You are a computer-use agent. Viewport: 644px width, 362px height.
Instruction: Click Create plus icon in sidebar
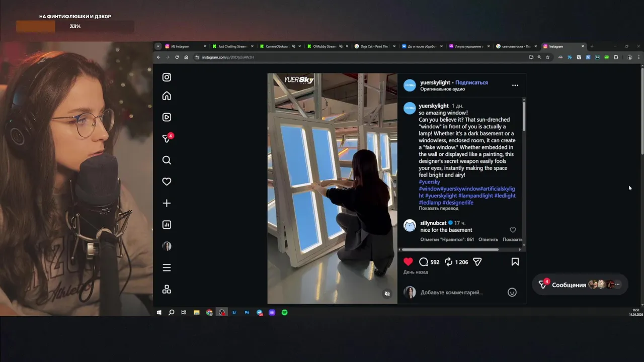click(167, 203)
